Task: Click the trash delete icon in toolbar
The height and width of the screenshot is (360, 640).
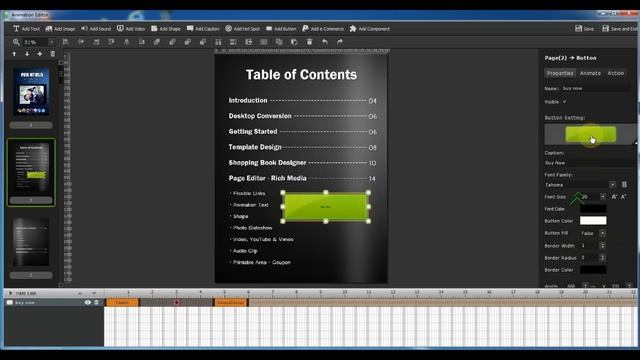Action: 309,42
